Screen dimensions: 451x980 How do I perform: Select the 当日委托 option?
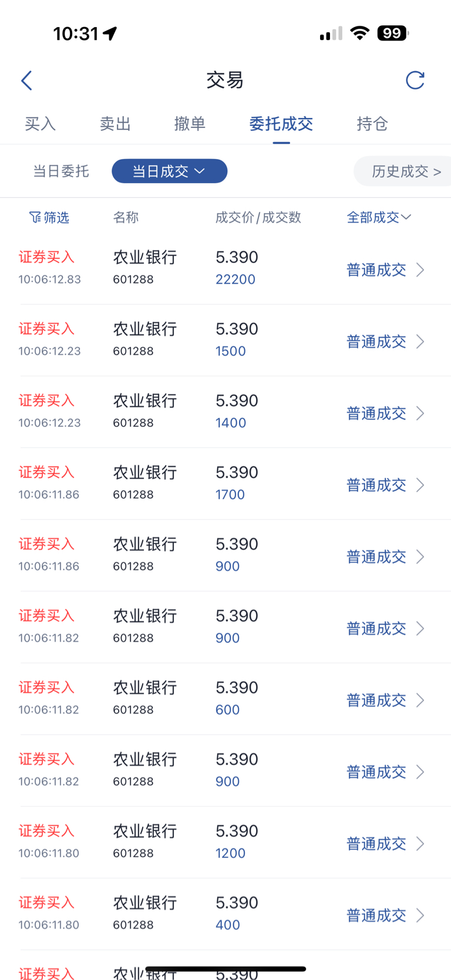pyautogui.click(x=61, y=171)
